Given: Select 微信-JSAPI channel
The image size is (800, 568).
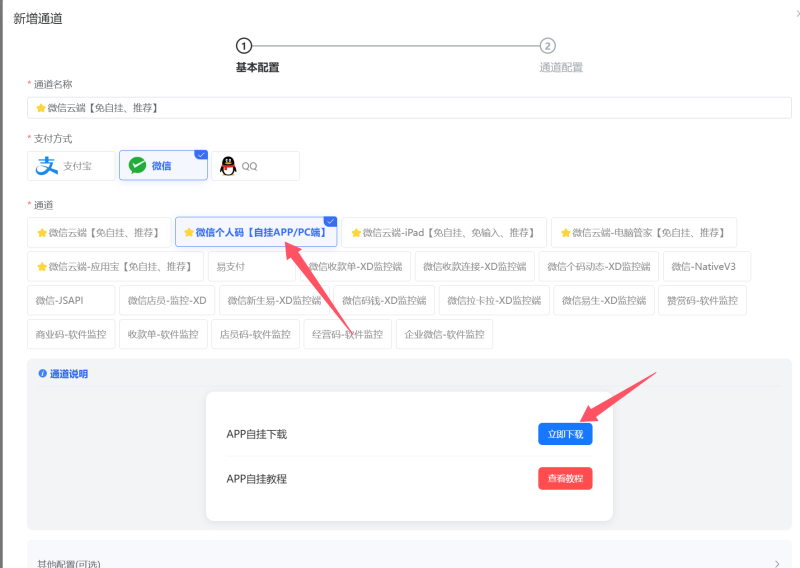Looking at the screenshot, I should (71, 300).
